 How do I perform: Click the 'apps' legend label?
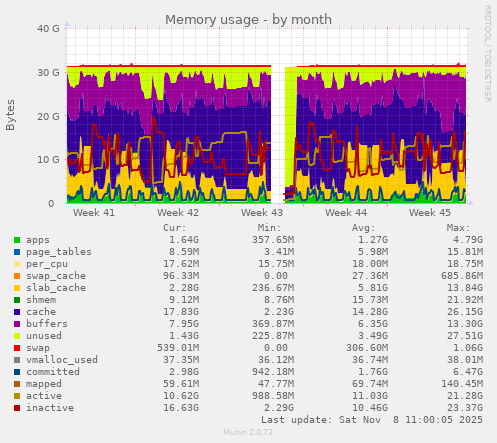38,240
